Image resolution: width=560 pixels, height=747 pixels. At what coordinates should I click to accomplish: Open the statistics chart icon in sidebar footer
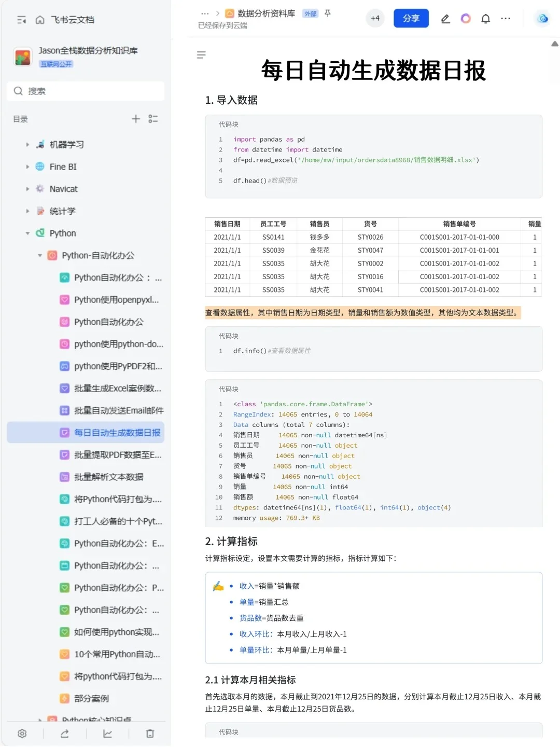[107, 734]
